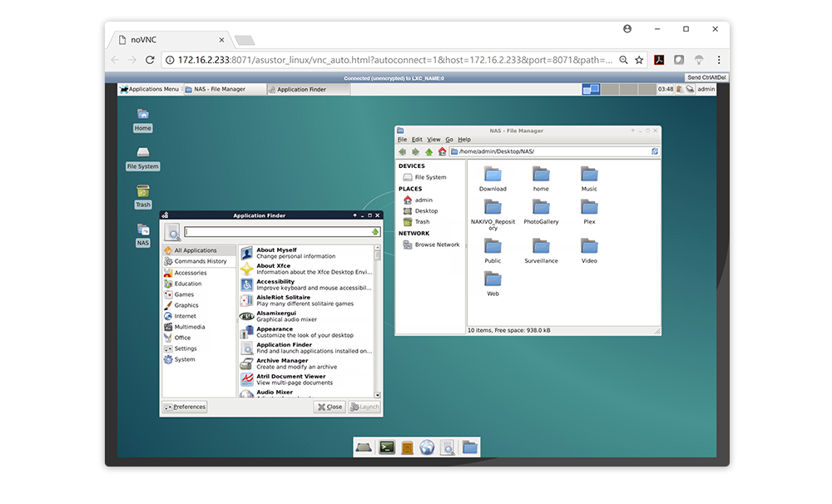Click the document search icon in the dock
Screen dimensions: 832x504
pos(447,447)
